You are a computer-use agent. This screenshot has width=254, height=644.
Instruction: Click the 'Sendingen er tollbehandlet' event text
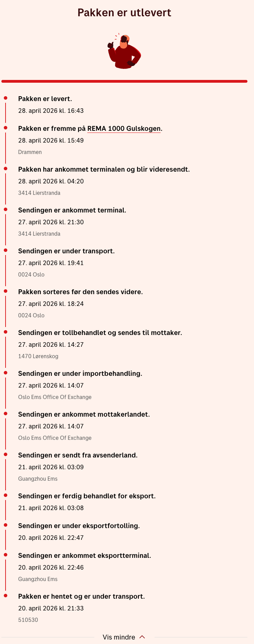coord(100,333)
